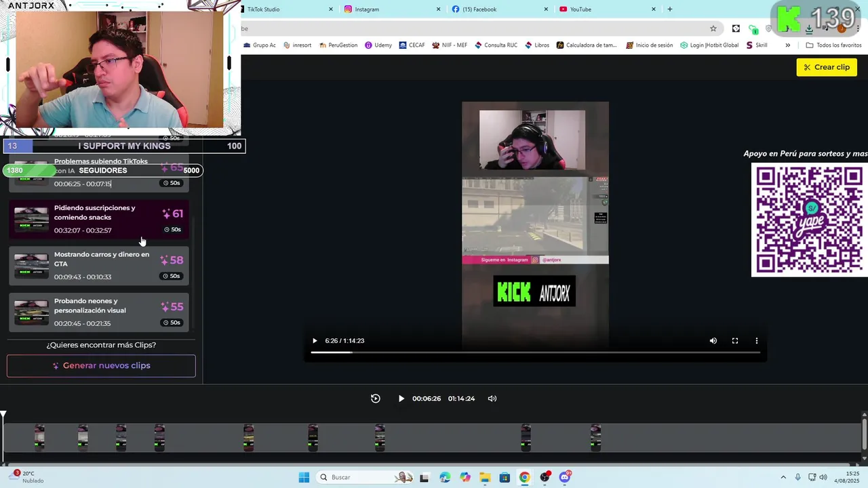Open the NIIF - MEF bookmark
This screenshot has width=868, height=488.
click(x=450, y=45)
